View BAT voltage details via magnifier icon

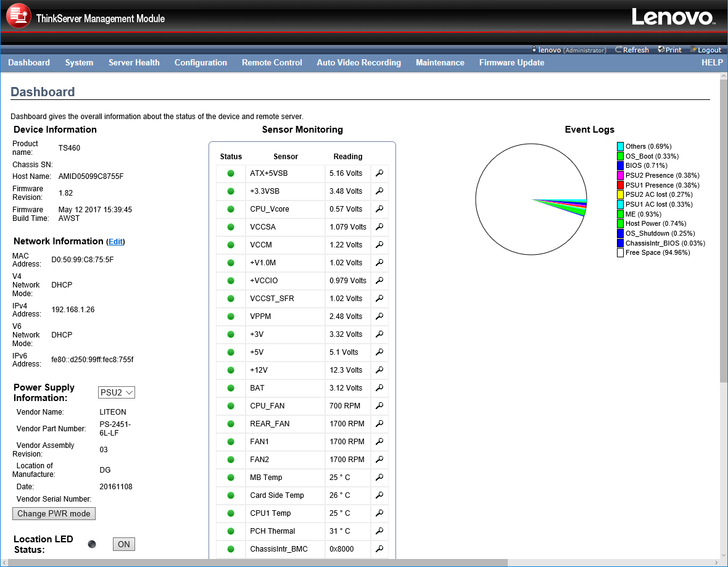click(x=379, y=388)
